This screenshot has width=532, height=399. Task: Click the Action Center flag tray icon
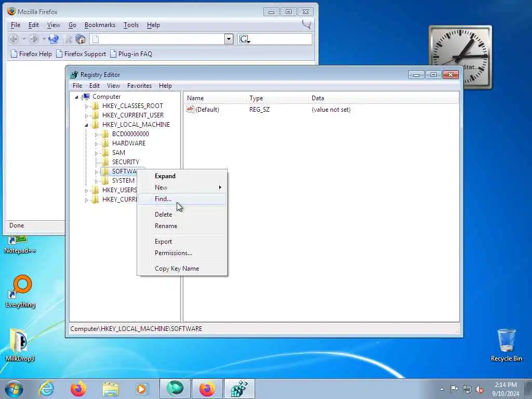point(454,389)
